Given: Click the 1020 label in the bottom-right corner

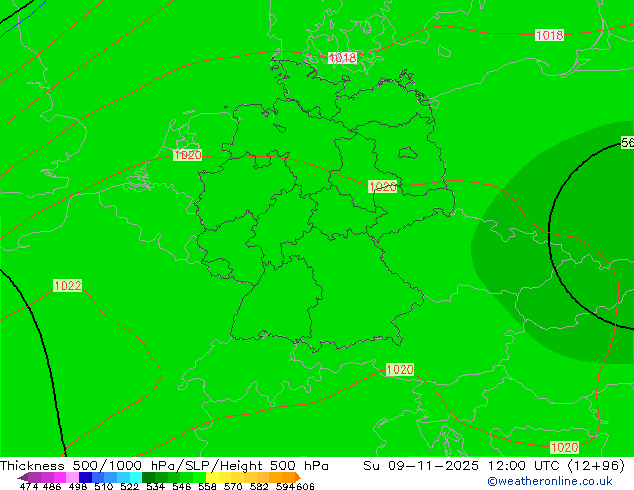Looking at the screenshot, I should pyautogui.click(x=564, y=447).
